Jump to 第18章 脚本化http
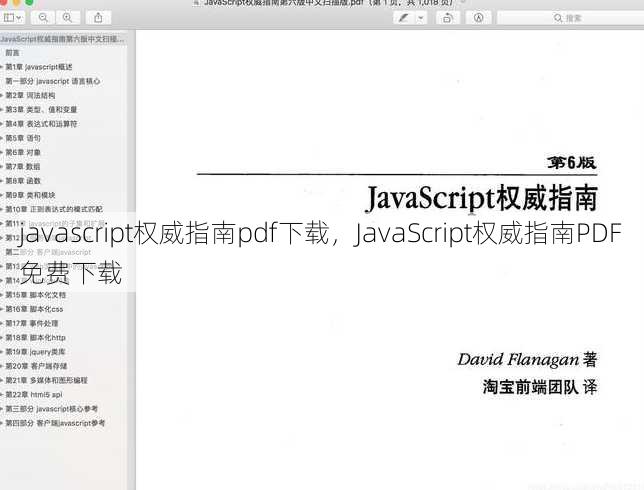 pos(35,338)
